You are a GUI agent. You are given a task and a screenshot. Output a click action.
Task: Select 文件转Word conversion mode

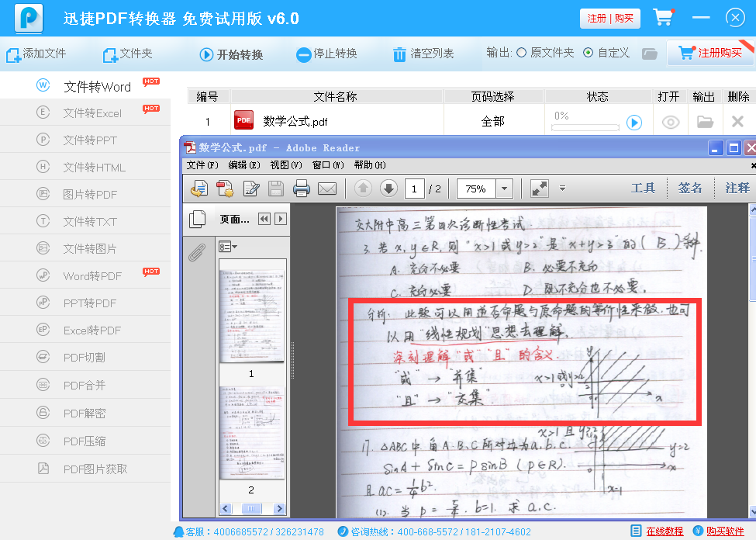[85, 86]
